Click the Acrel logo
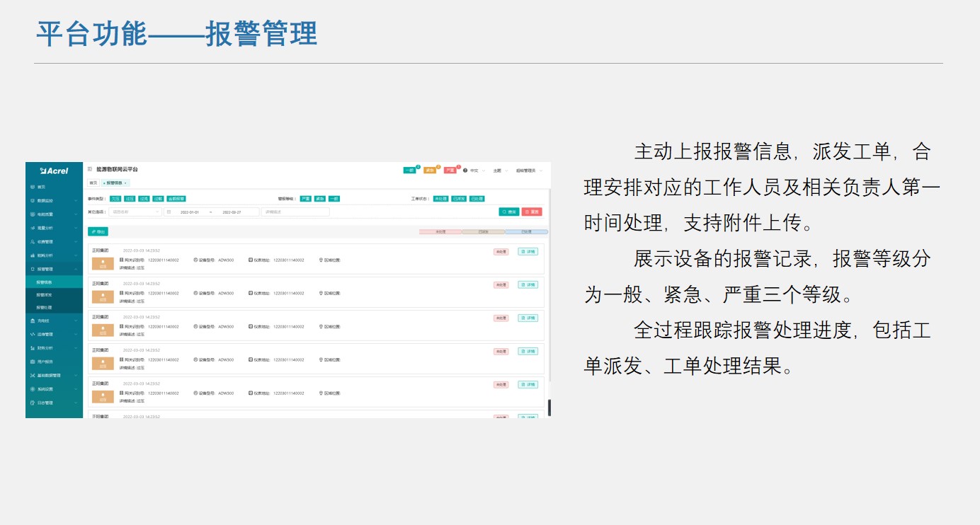980x525 pixels. click(x=54, y=171)
